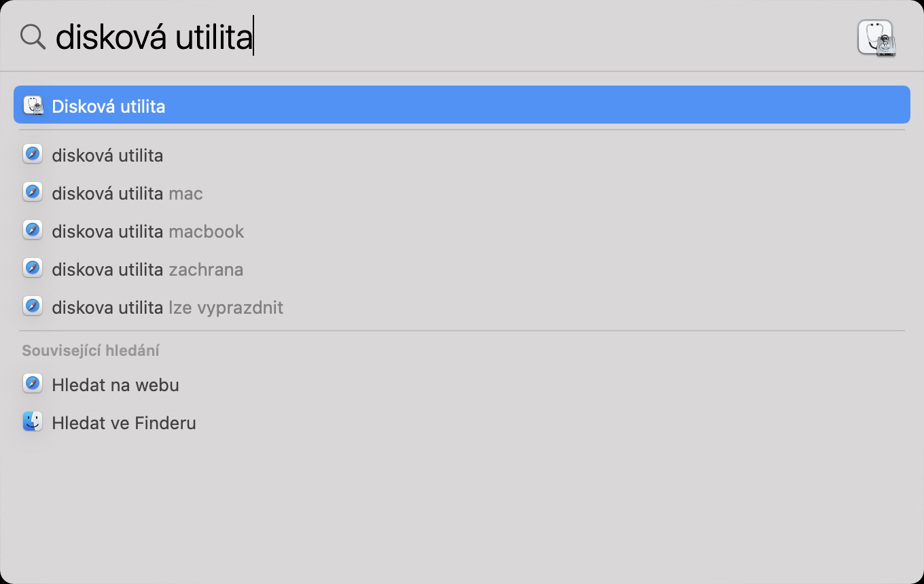
Task: Click the Safari icon beside "lze vyprazdnit" suggestion
Action: pos(33,307)
